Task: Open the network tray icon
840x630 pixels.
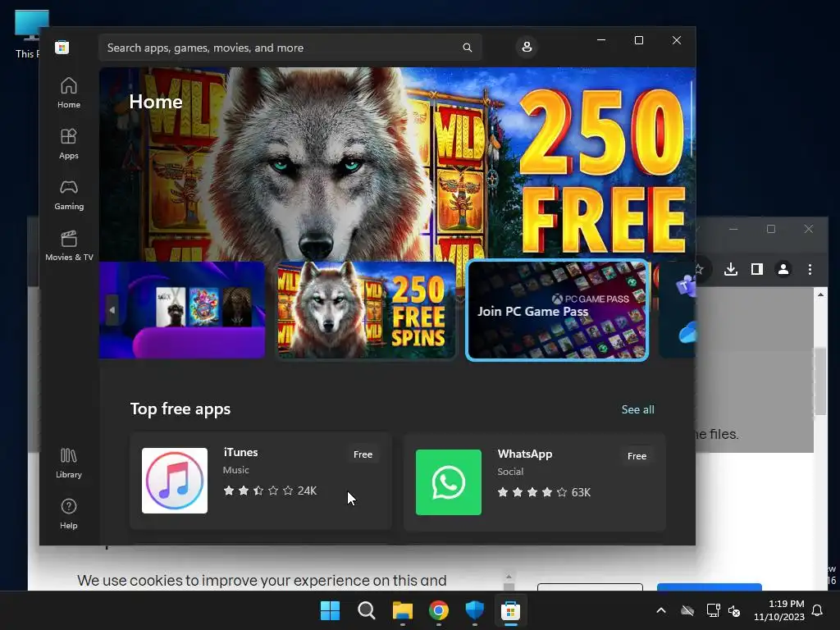Action: 713,610
